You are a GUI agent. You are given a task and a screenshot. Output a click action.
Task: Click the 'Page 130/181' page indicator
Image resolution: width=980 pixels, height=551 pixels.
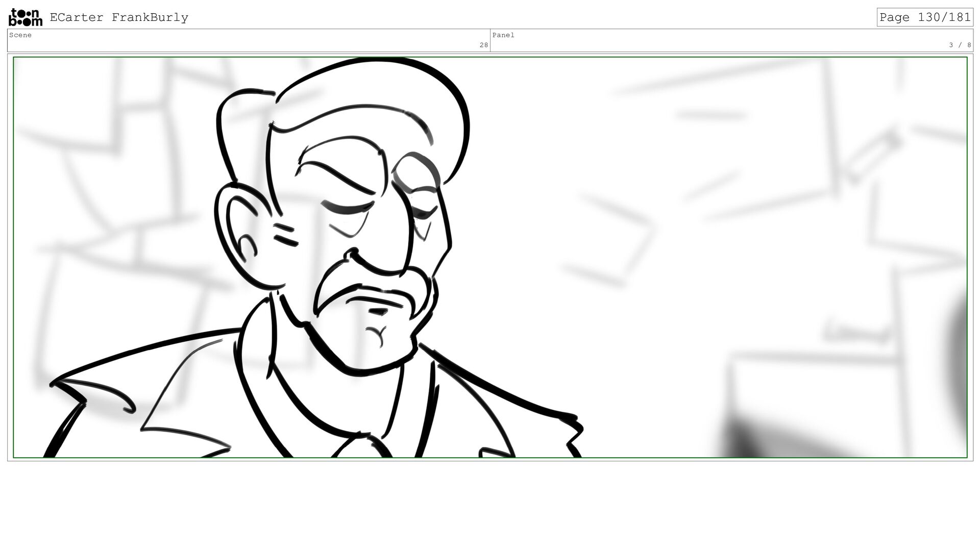point(925,17)
